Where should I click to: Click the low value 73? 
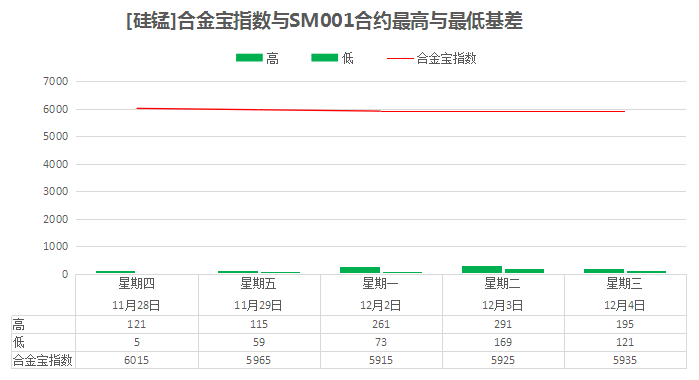point(381,342)
